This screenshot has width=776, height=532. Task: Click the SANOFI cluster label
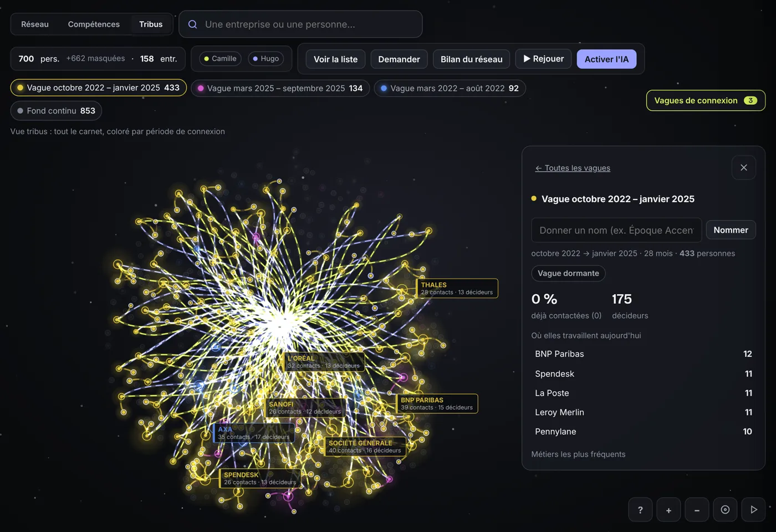coord(305,408)
